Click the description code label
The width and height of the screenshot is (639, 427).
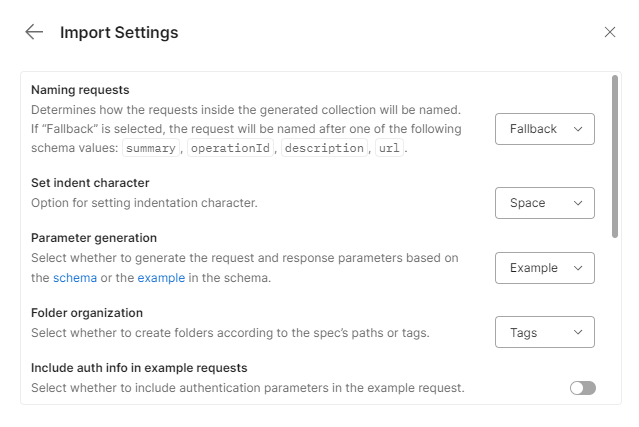tap(324, 148)
